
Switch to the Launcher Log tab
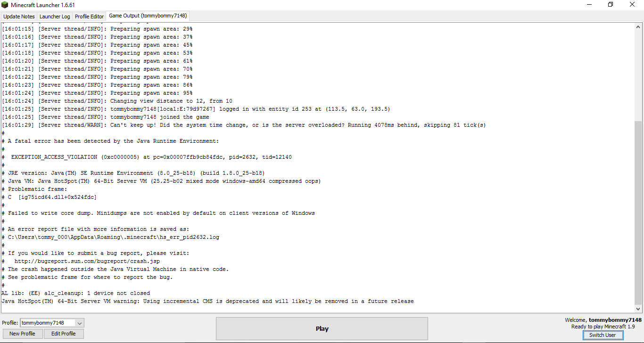(55, 16)
